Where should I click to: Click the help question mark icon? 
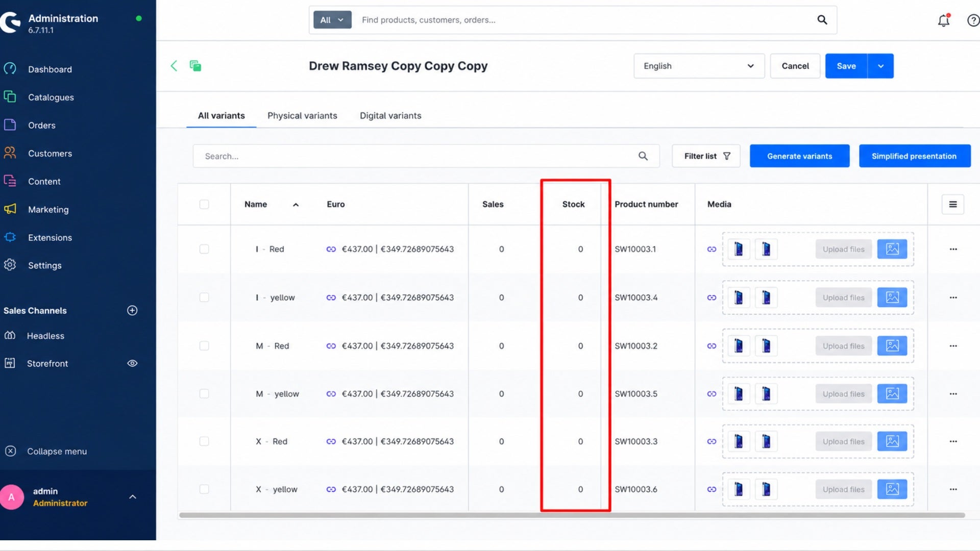973,20
